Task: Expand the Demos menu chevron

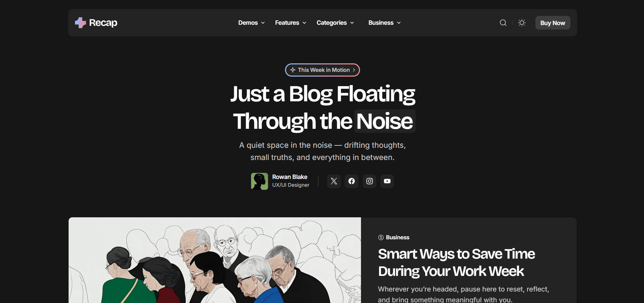Action: point(263,23)
